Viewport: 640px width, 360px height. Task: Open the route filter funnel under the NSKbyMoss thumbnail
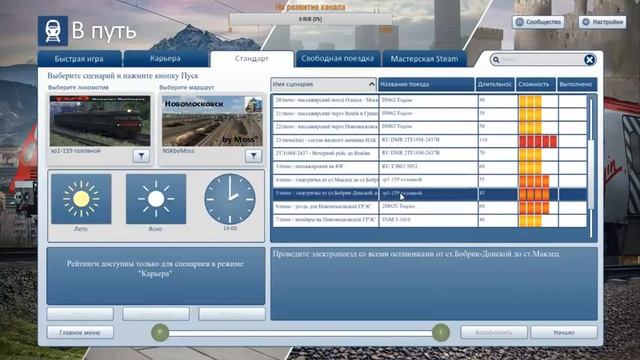tap(253, 156)
